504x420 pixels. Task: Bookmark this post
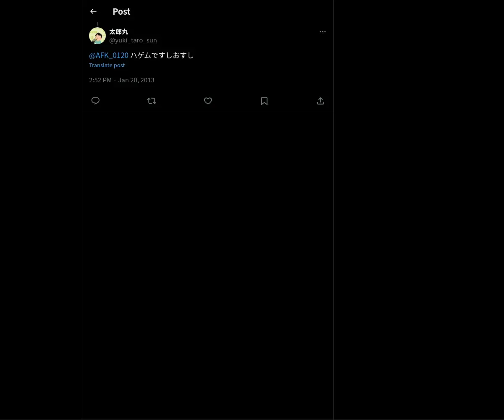click(264, 101)
